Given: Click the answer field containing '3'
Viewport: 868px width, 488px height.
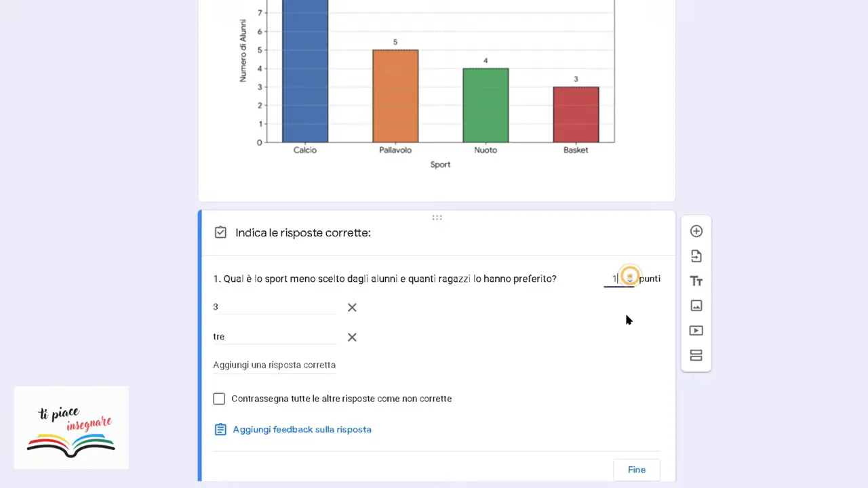Looking at the screenshot, I should pos(275,307).
